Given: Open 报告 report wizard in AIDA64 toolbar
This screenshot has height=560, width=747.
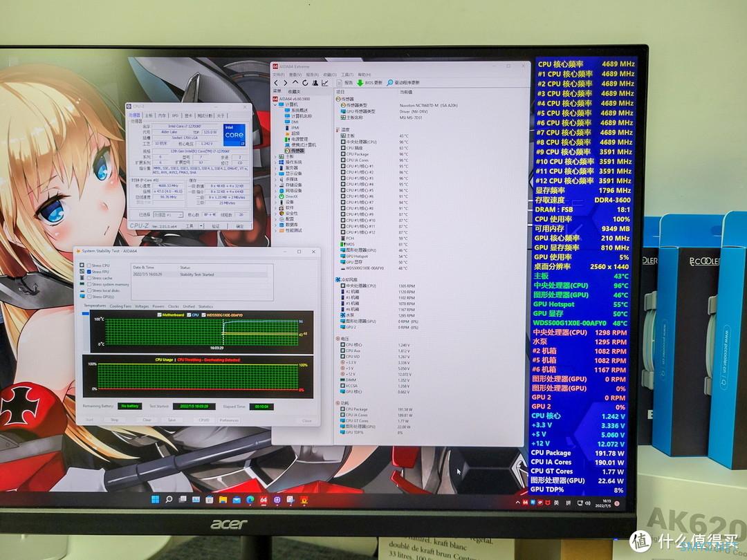Looking at the screenshot, I should 345,83.
